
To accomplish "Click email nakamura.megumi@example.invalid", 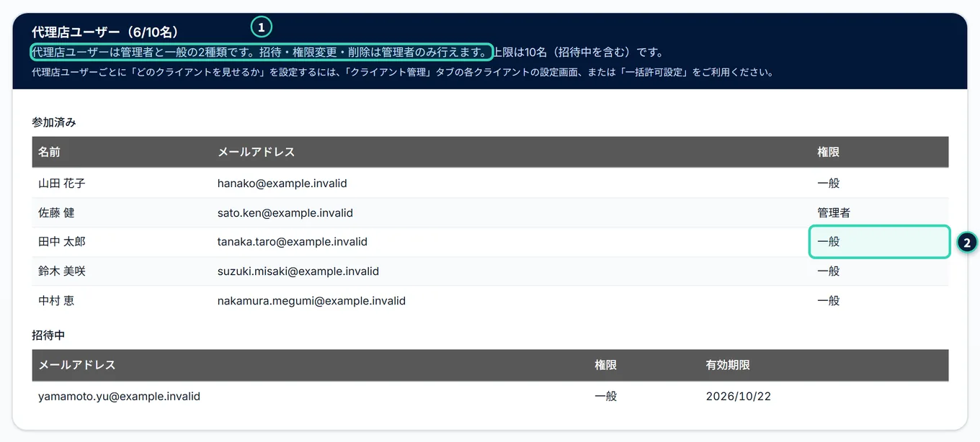I will [x=311, y=301].
